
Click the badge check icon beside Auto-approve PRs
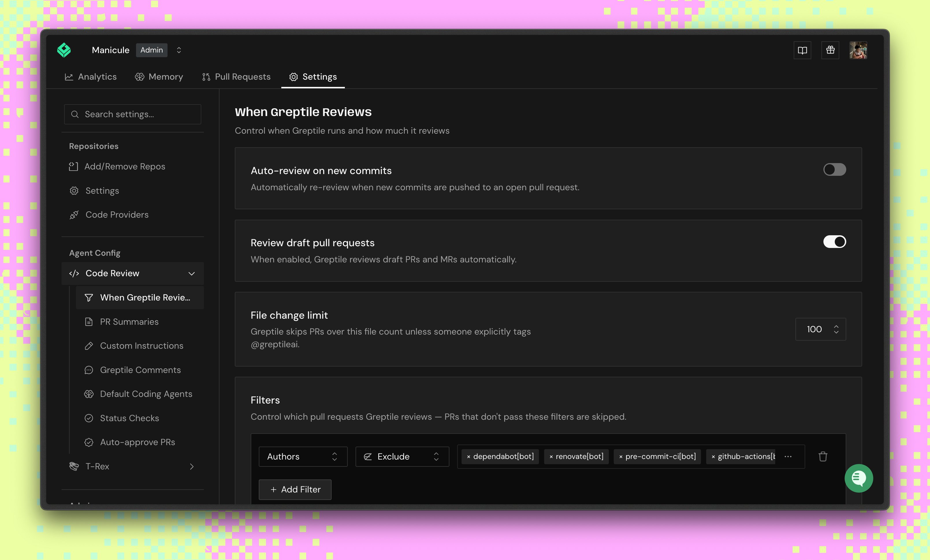coord(89,442)
